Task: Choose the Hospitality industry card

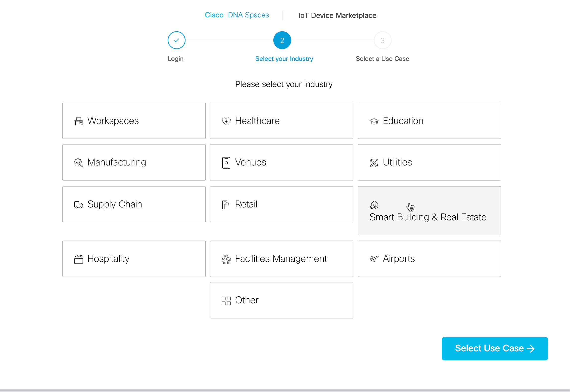Action: tap(134, 259)
